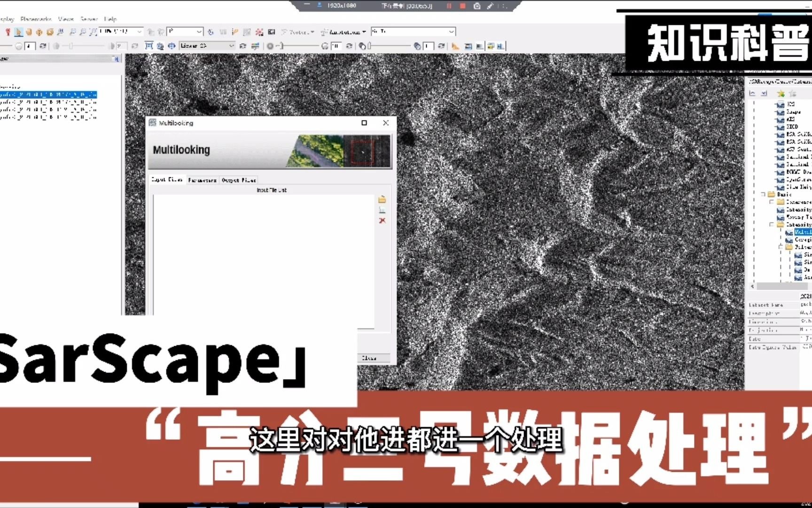Open the Vectors dropdown menu
This screenshot has width=812, height=508.
(298, 32)
